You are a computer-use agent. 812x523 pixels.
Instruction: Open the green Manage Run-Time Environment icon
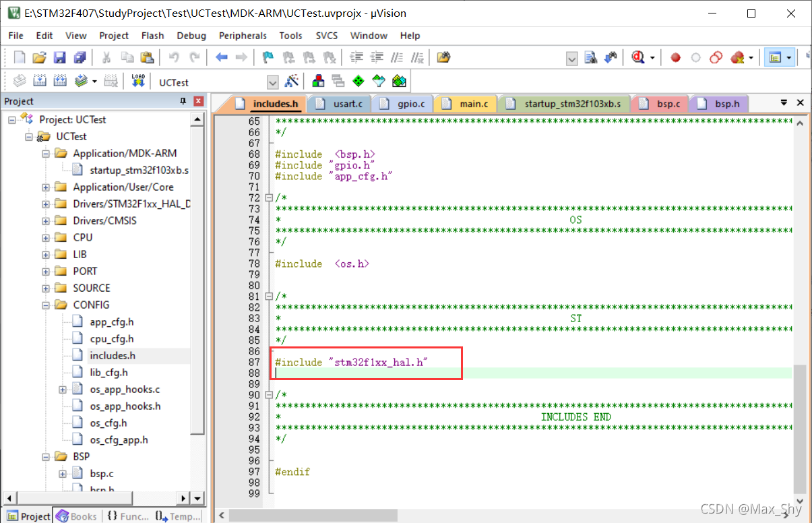coord(358,82)
